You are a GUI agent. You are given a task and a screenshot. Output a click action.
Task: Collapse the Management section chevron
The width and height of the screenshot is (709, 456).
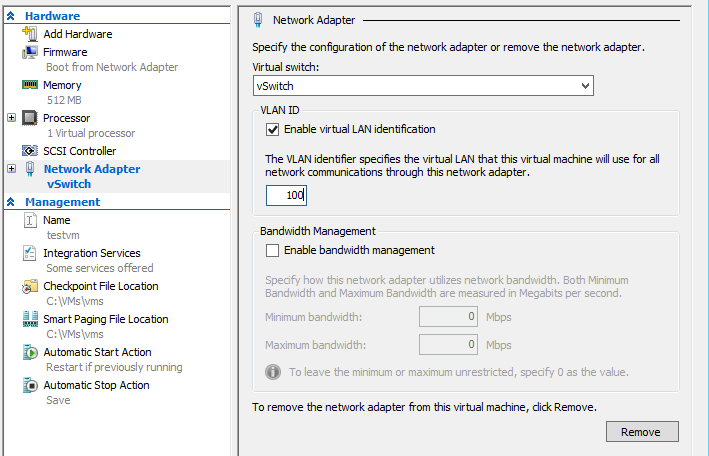[11, 202]
